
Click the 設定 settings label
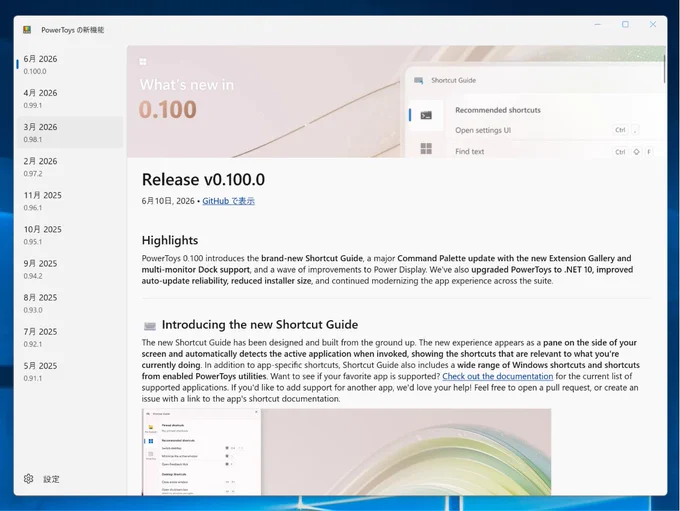[51, 479]
